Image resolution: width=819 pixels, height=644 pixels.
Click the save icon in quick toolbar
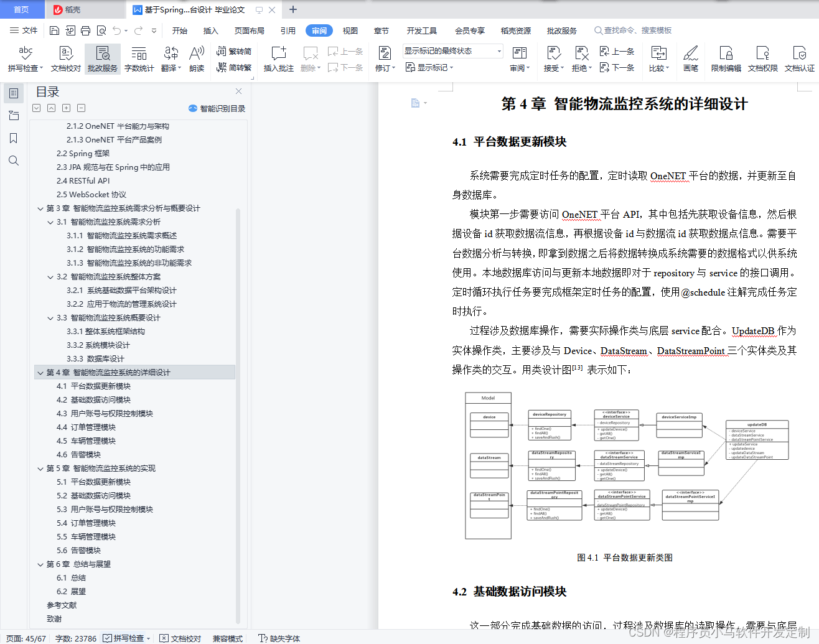pyautogui.click(x=54, y=30)
